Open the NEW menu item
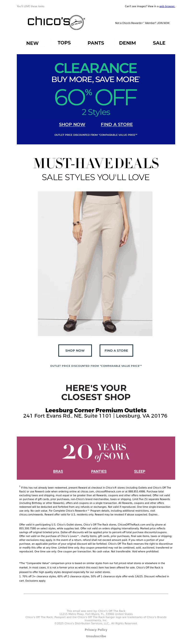 click(x=32, y=43)
